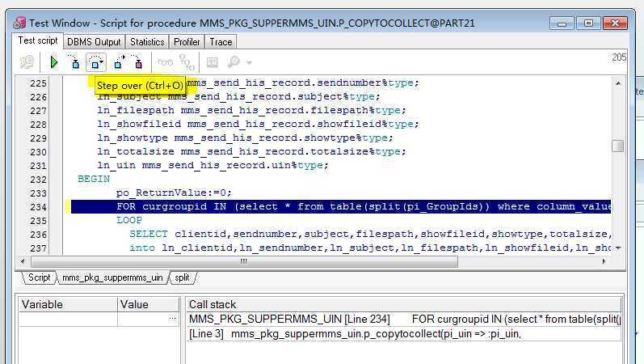Click the code editor scroll down arrow
Image resolution: width=644 pixels, height=364 pixels.
pos(618,248)
